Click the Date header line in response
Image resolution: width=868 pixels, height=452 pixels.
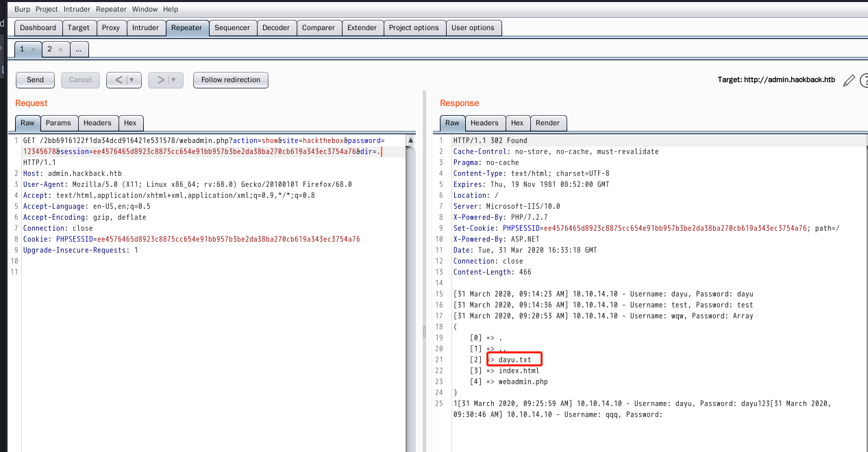(525, 250)
